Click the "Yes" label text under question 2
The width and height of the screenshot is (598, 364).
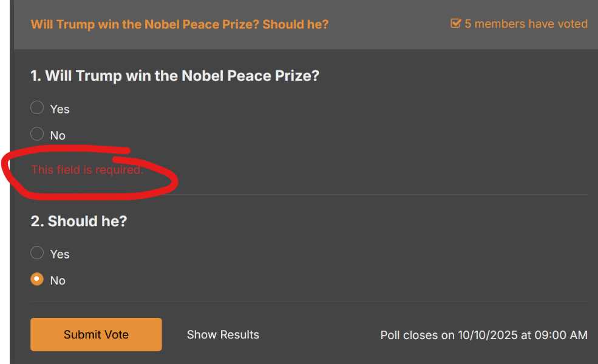tap(60, 254)
